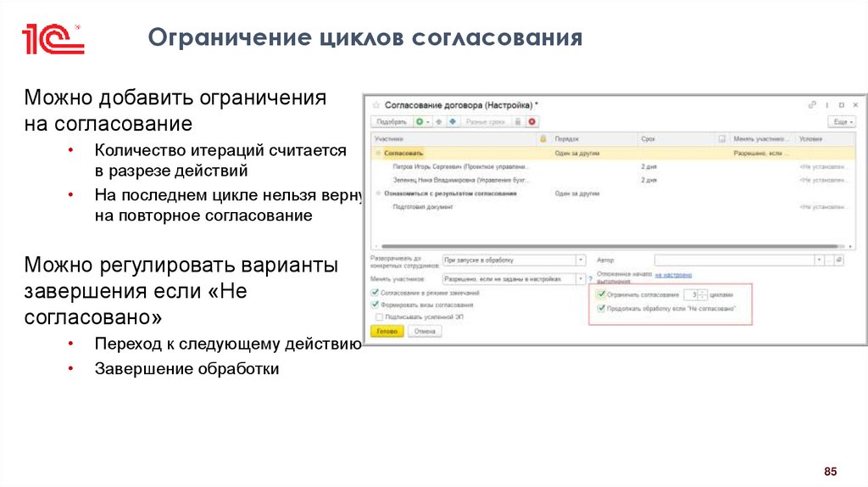Open the Еще menu
Screen dimensions: 868x487
843,122
